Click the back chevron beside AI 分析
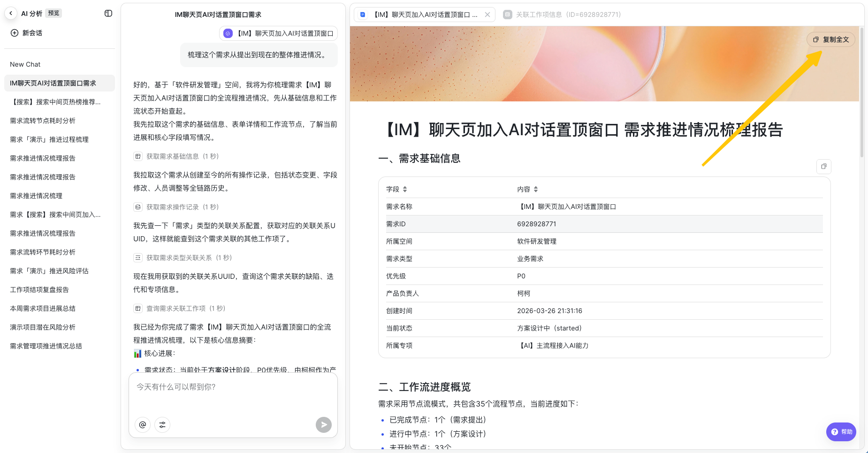The image size is (868, 453). coord(11,13)
